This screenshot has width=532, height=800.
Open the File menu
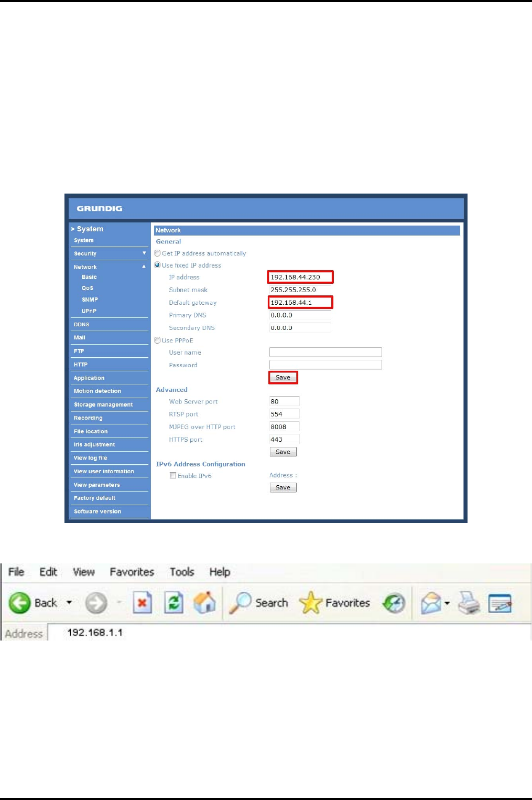click(x=16, y=572)
